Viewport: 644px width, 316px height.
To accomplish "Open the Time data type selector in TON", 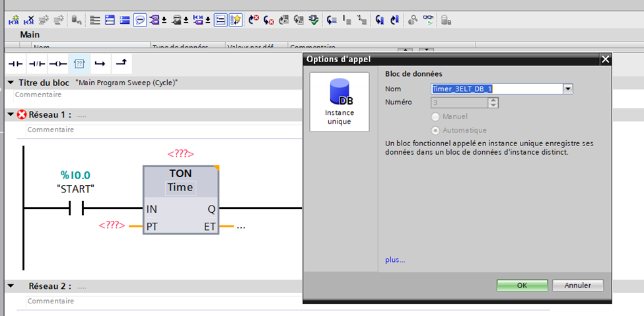I will (x=180, y=188).
